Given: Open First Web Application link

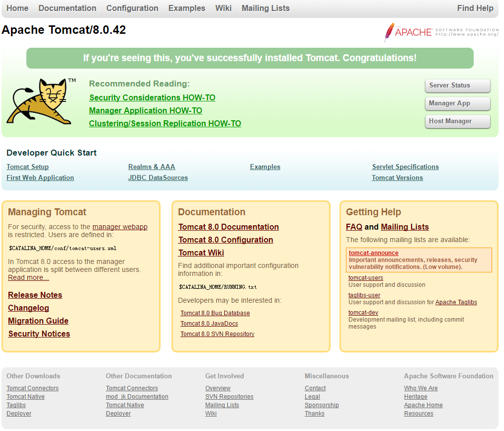Looking at the screenshot, I should [40, 178].
